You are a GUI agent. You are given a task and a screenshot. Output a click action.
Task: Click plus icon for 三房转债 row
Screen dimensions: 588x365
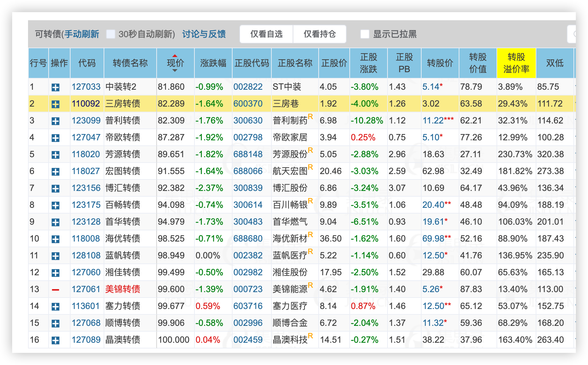55,104
